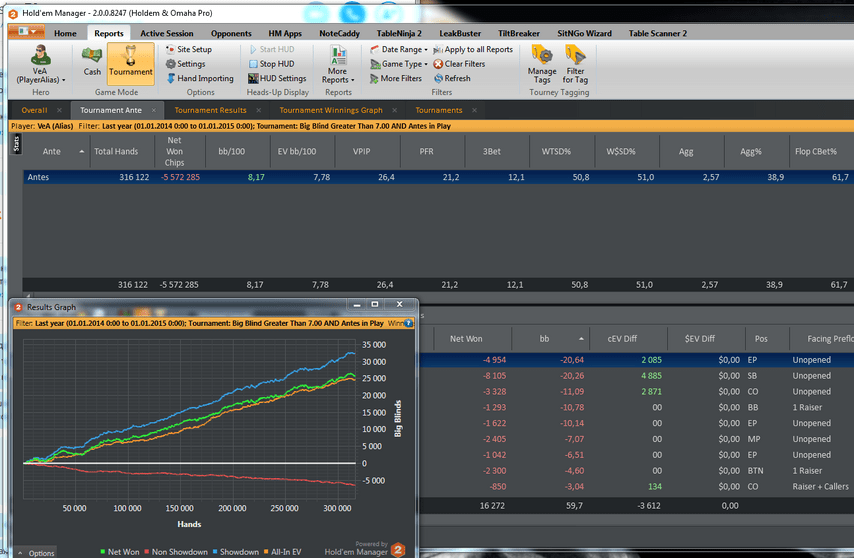Open the VeA PlayerAlias hero selector
The image size is (854, 558).
pyautogui.click(x=40, y=65)
